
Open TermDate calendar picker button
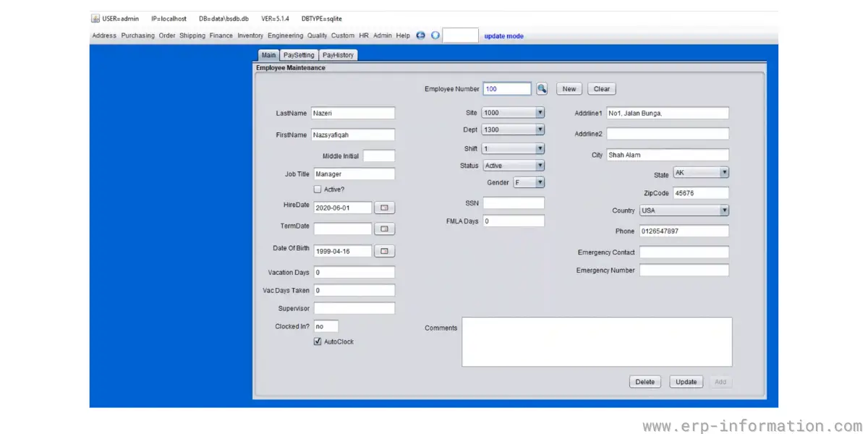(385, 229)
